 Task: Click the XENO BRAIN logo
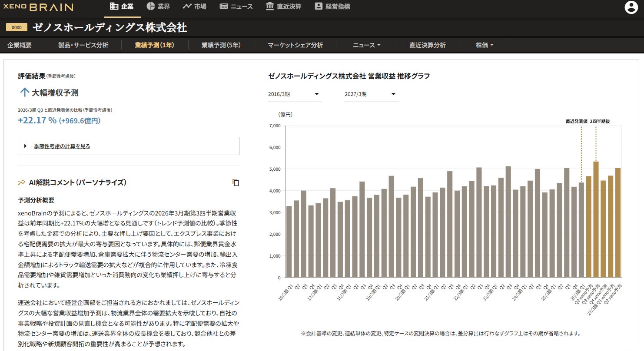click(38, 7)
